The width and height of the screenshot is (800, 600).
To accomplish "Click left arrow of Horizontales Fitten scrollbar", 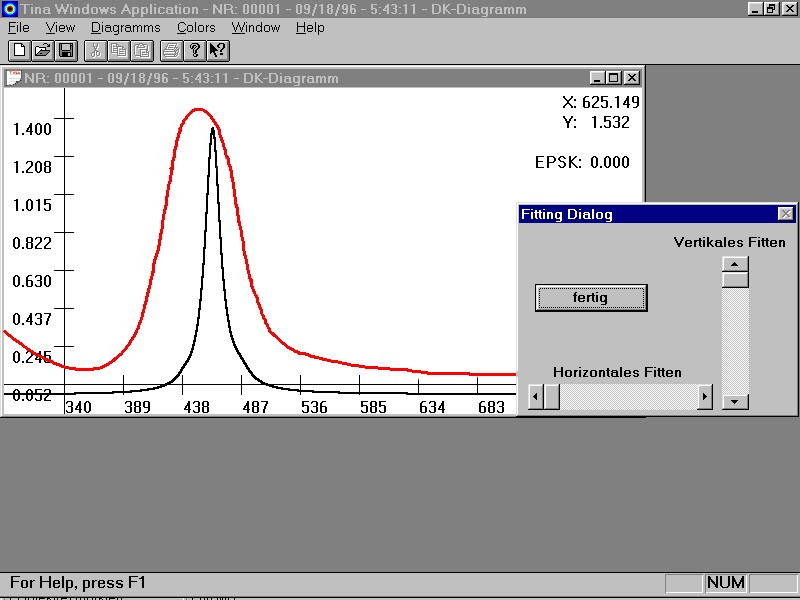I will tap(535, 397).
